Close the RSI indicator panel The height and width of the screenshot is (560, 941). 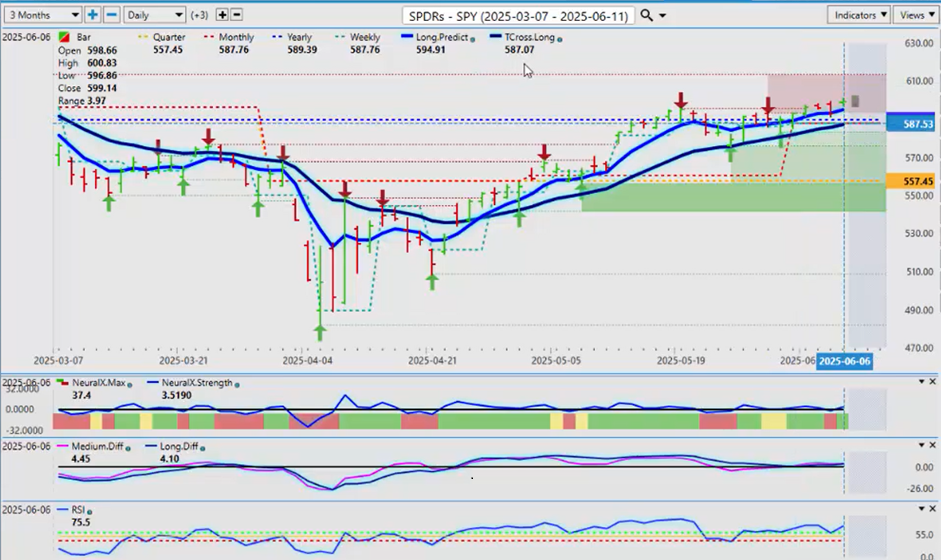coord(933,508)
